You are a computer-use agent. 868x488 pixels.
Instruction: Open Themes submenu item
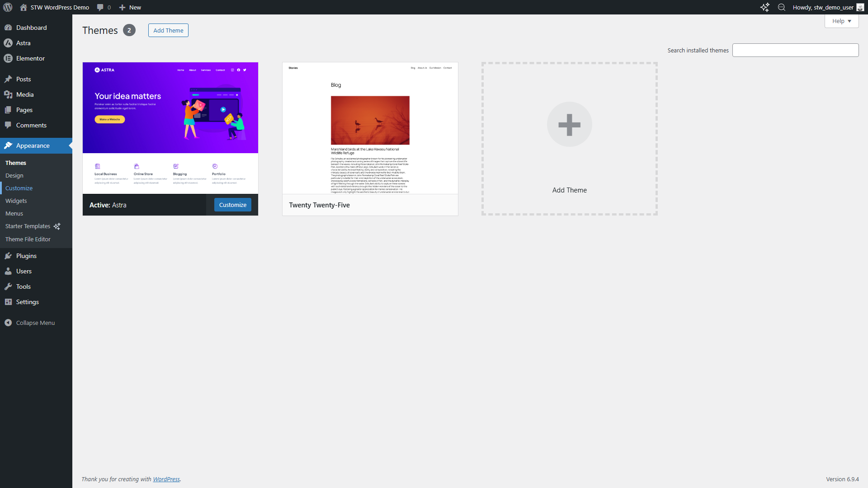pos(16,163)
